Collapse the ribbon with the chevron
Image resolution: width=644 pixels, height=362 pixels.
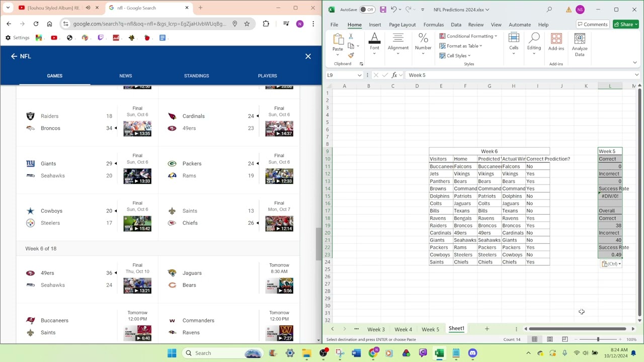click(634, 63)
